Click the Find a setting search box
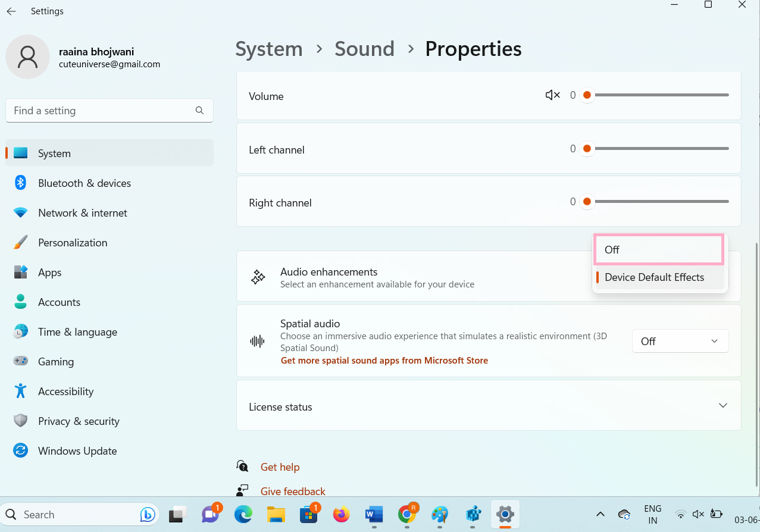Image resolution: width=760 pixels, height=532 pixels. click(x=101, y=111)
